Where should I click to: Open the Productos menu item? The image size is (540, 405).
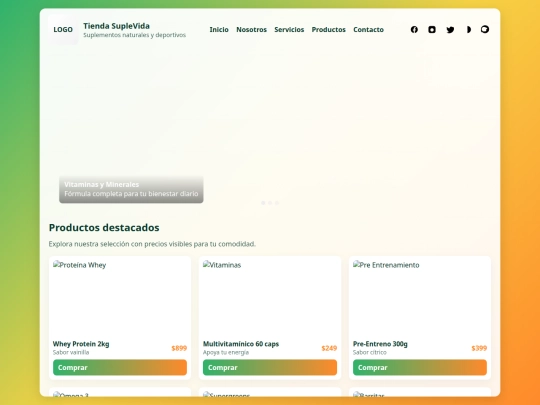point(329,30)
